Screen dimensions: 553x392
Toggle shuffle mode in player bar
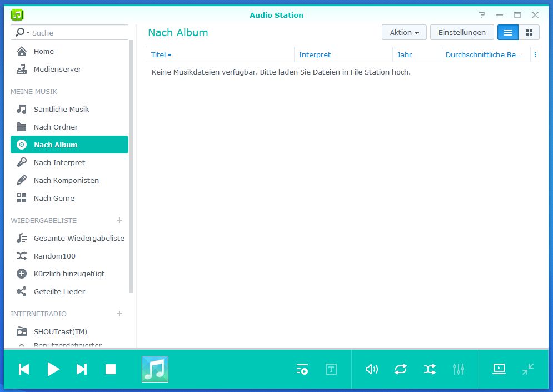pyautogui.click(x=430, y=369)
